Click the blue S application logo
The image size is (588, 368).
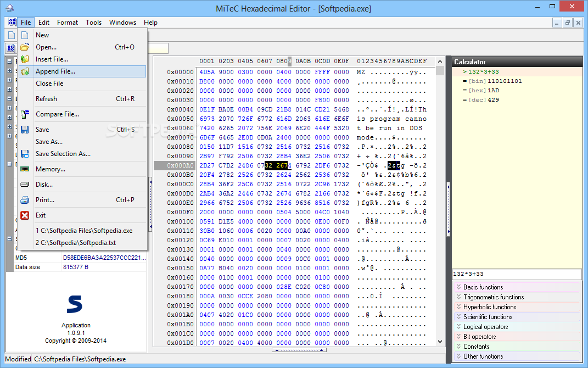point(75,304)
